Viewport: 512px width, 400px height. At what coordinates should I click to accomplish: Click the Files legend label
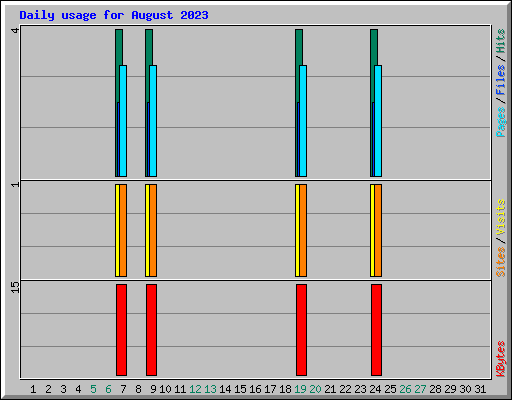[501, 80]
